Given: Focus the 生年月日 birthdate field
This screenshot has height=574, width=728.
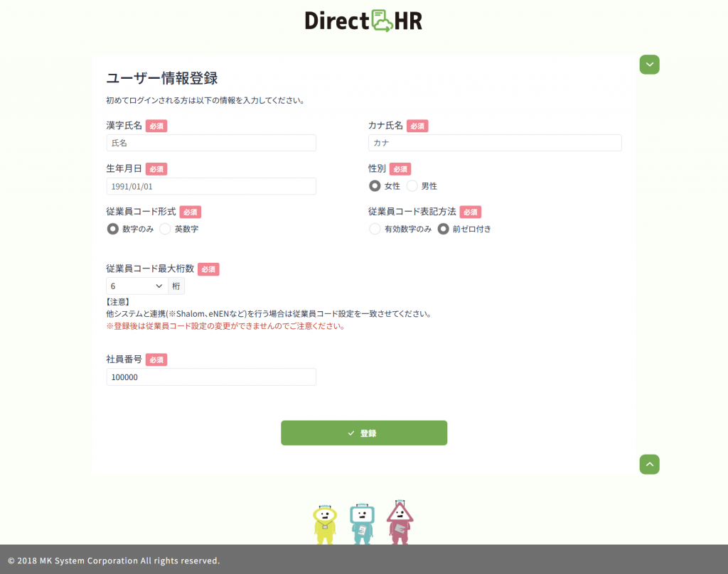Looking at the screenshot, I should (211, 186).
